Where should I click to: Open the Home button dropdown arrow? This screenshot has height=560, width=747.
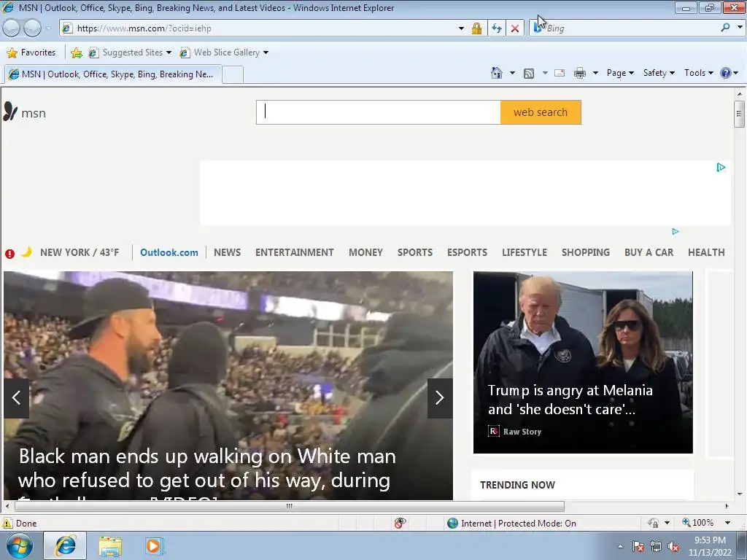512,73
